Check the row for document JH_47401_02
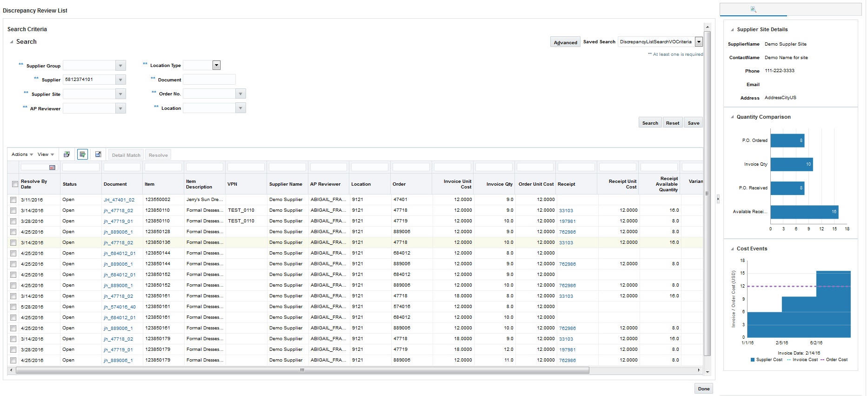Viewport: 868px width, 396px height. [x=13, y=200]
